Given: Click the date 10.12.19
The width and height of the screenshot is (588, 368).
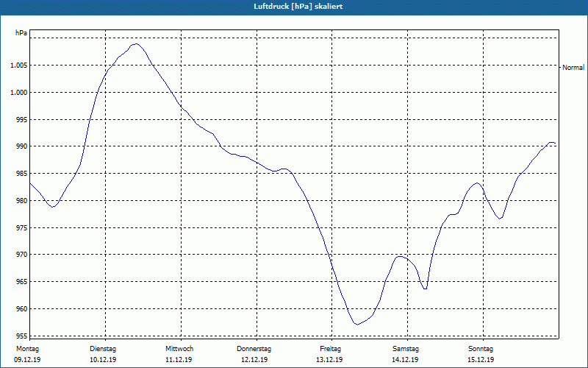Looking at the screenshot, I should 103,360.
